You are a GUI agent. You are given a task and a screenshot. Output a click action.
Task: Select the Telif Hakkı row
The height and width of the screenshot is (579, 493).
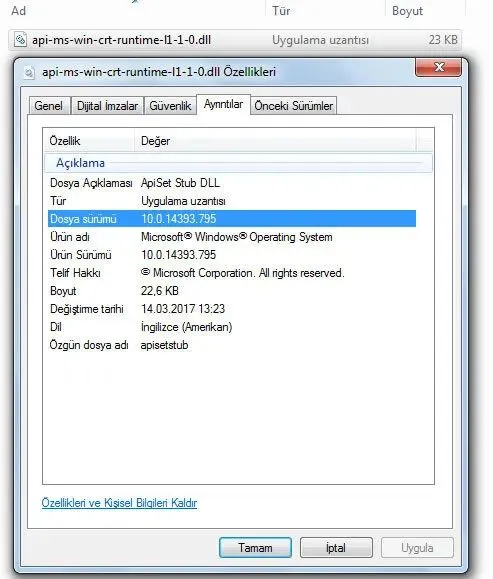(x=232, y=273)
